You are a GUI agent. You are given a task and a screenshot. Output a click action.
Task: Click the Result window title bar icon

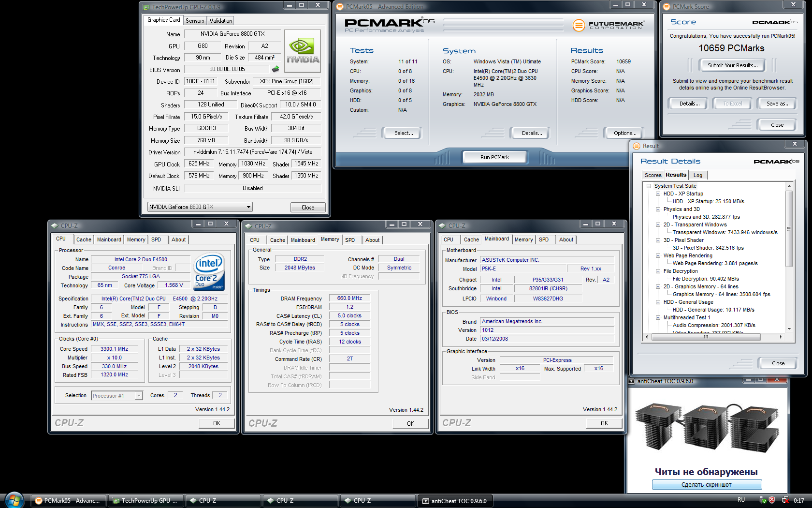637,146
